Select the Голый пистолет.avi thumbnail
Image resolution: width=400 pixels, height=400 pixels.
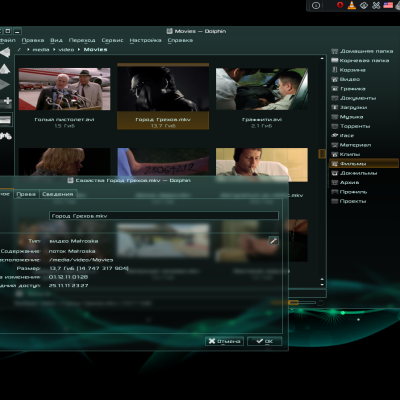coord(64,89)
